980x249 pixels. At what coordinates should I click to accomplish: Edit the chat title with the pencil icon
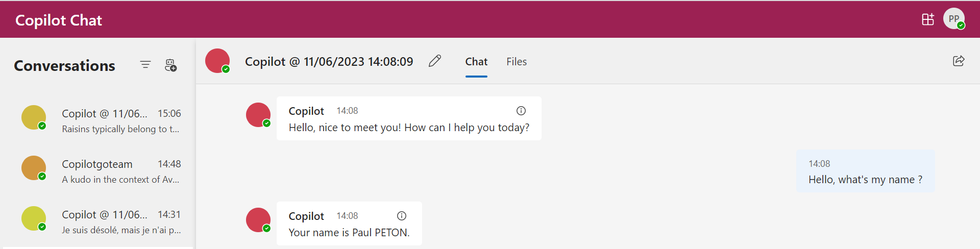(435, 61)
